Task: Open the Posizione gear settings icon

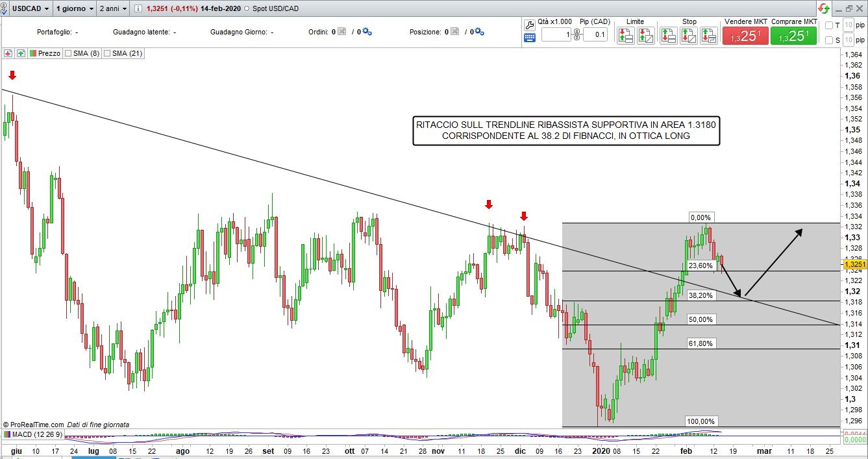Action: tap(480, 32)
